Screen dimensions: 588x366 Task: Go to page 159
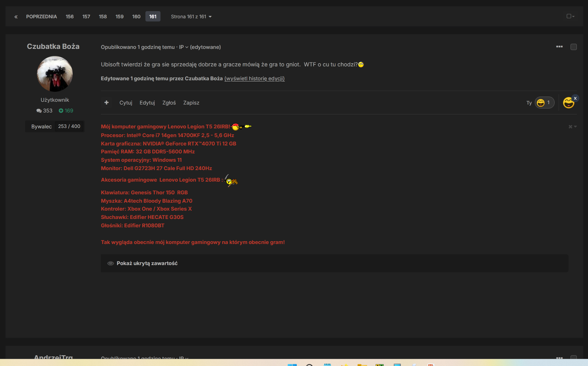(x=120, y=17)
